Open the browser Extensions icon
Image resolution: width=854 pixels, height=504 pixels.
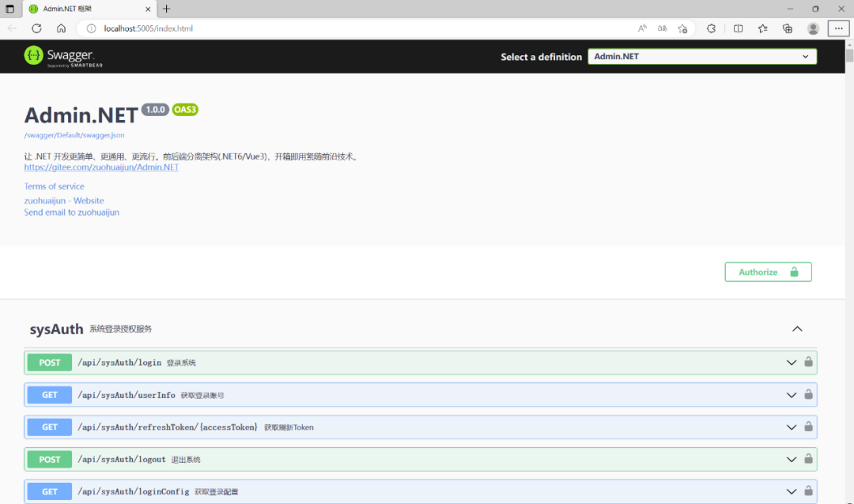coord(712,28)
